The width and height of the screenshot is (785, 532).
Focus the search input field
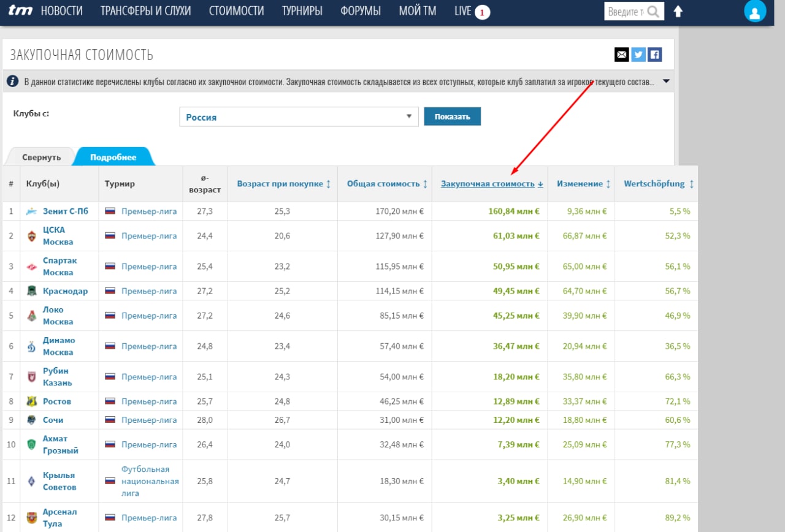626,12
